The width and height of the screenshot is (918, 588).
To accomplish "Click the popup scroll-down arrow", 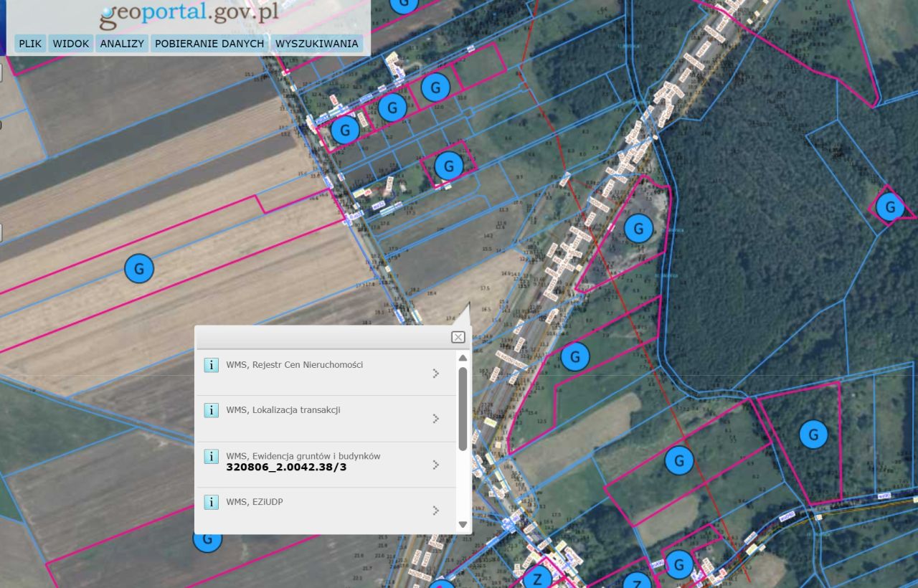I will tap(463, 524).
